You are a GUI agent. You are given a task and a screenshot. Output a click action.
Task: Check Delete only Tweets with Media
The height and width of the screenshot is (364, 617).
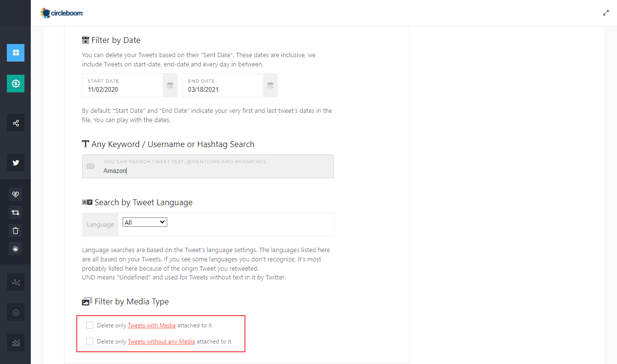[89, 325]
